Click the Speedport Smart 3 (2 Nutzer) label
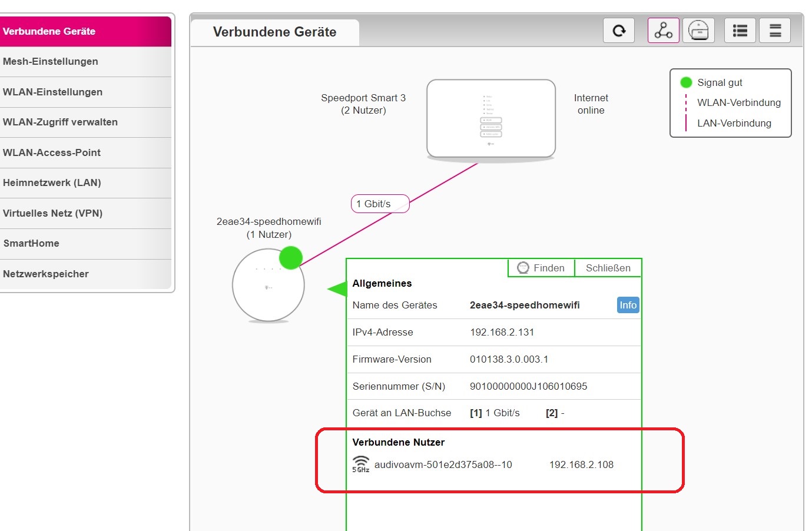This screenshot has height=531, width=812. click(363, 104)
